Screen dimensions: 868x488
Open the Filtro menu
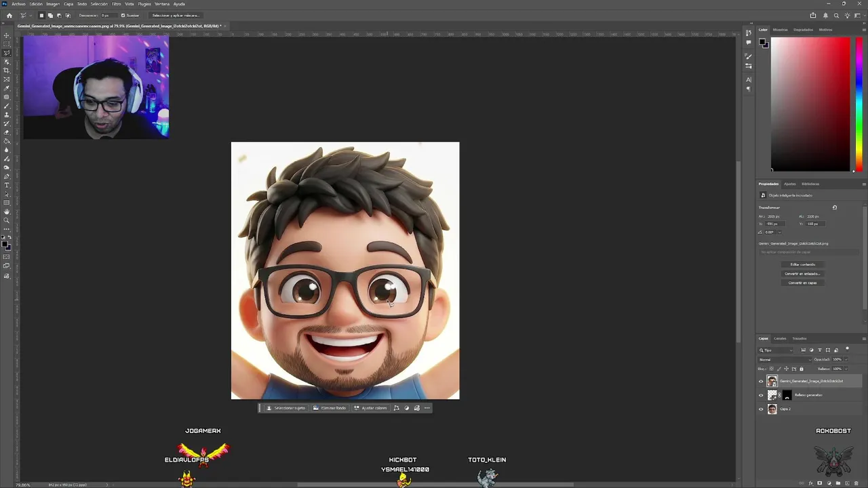click(x=116, y=4)
